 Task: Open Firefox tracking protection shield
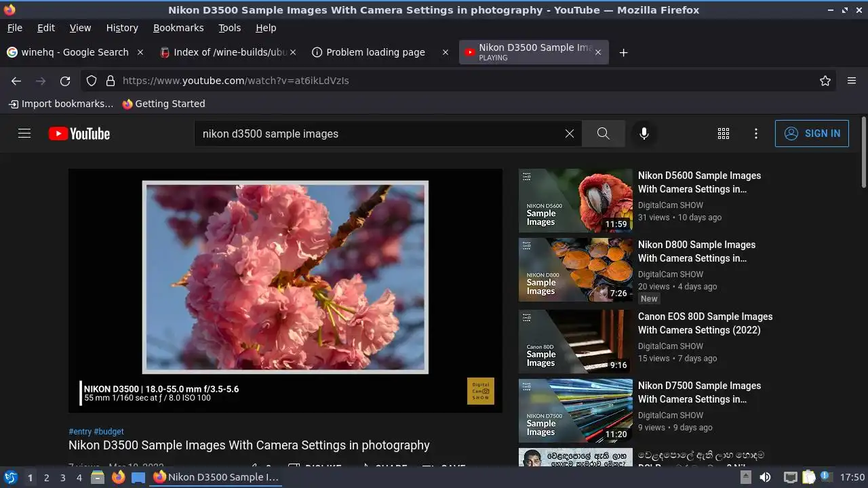(92, 81)
